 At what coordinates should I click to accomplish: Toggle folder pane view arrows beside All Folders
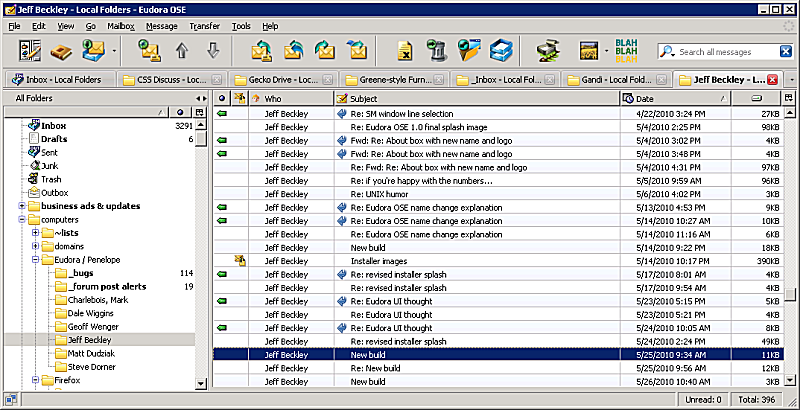[x=202, y=98]
